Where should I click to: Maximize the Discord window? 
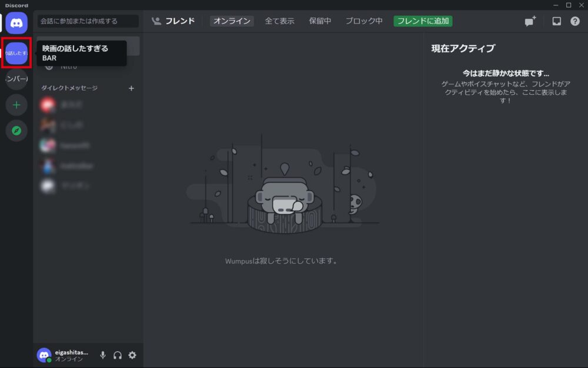coord(569,5)
